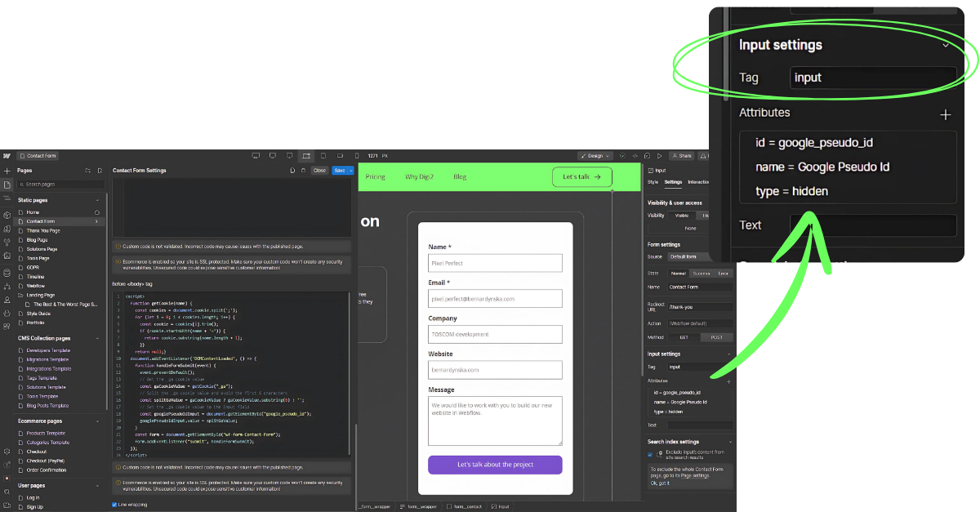Open the comments icon in the top bar
This screenshot has width=980, height=512.
647,155
